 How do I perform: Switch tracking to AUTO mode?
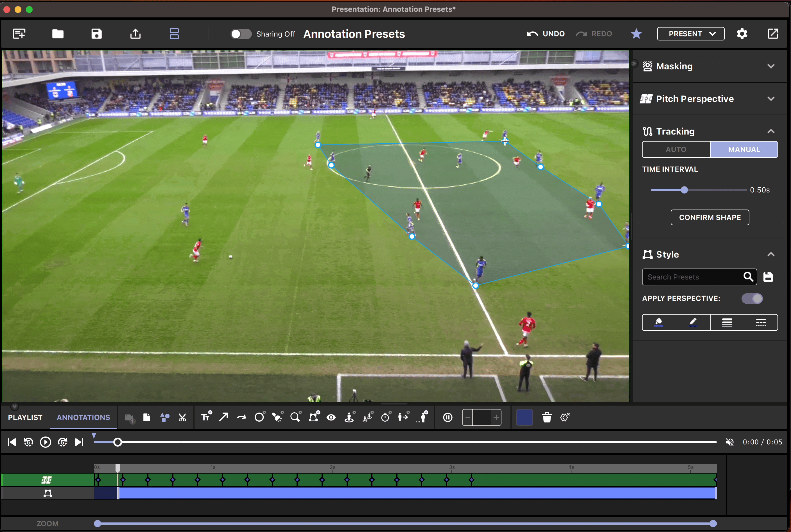click(x=676, y=149)
